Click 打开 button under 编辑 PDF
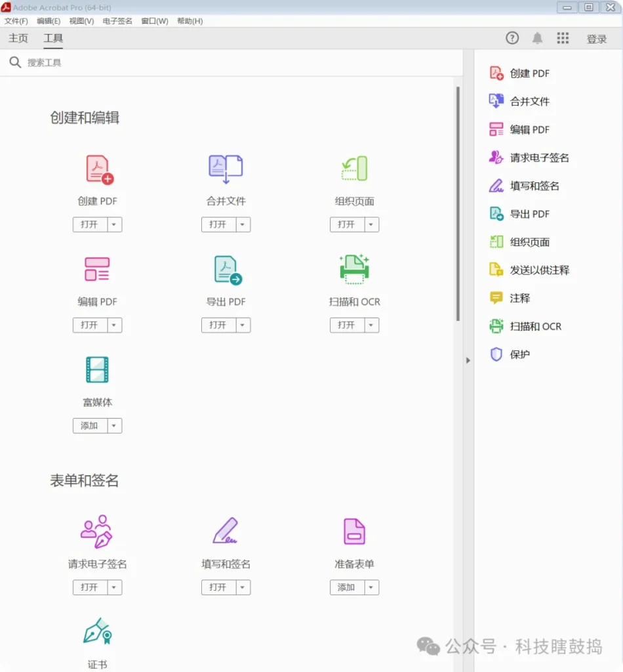623x672 pixels. [x=90, y=325]
